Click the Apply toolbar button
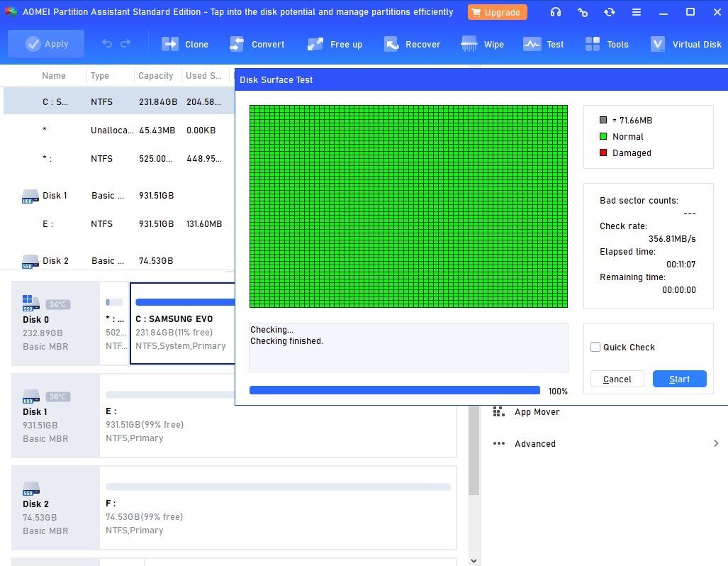This screenshot has height=566, width=728. click(x=45, y=44)
